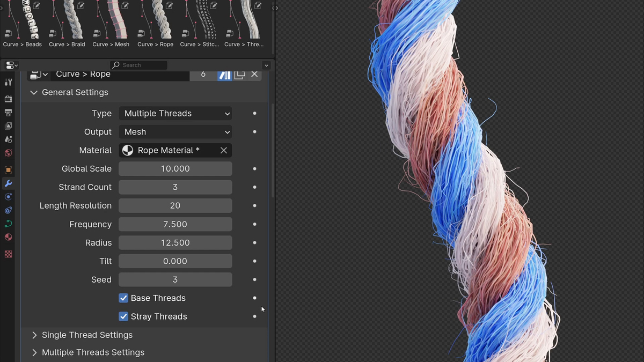
Task: Click the Tool properties icon
Action: point(8,82)
